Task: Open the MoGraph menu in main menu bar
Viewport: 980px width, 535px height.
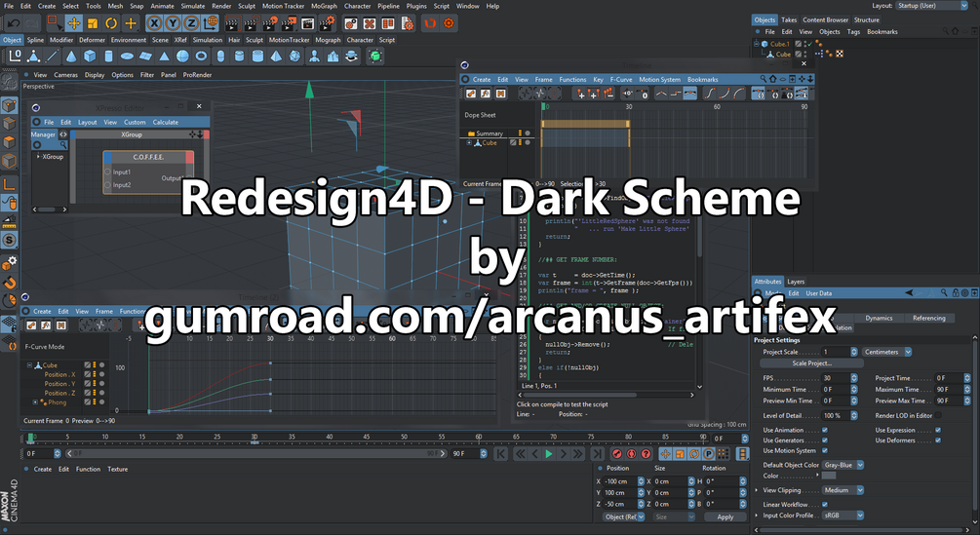Action: click(324, 6)
